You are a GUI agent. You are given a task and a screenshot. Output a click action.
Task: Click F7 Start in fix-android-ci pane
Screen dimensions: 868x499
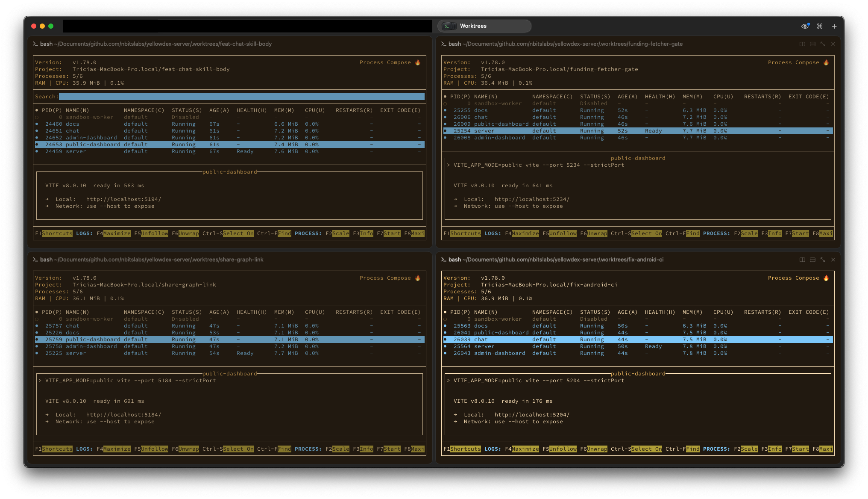click(797, 449)
